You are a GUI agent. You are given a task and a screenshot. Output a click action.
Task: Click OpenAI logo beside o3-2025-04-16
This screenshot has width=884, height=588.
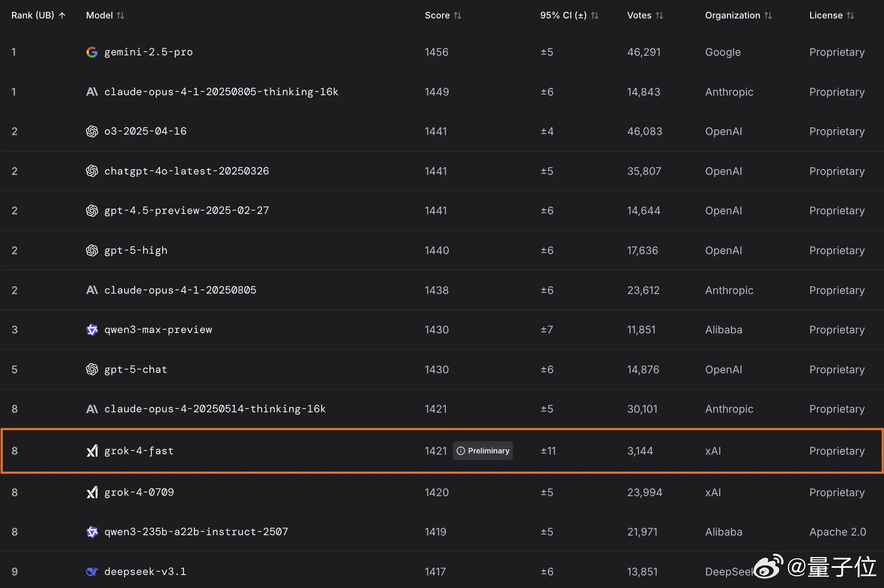[x=92, y=131]
